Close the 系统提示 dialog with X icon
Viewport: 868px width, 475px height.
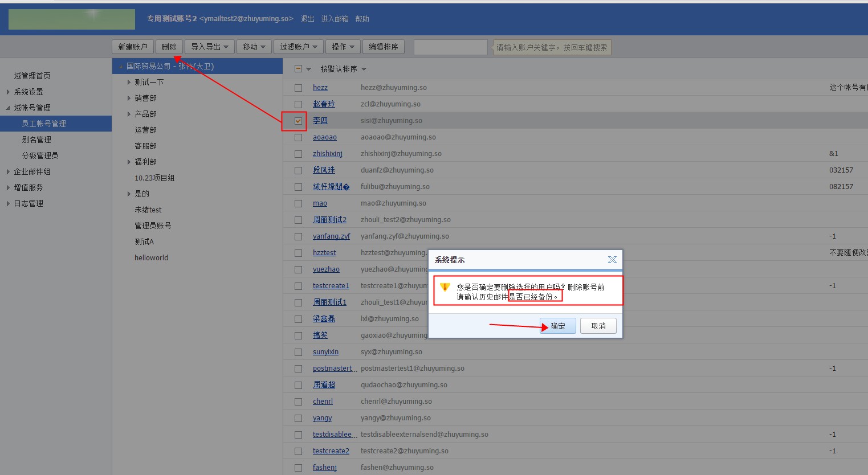click(x=612, y=259)
